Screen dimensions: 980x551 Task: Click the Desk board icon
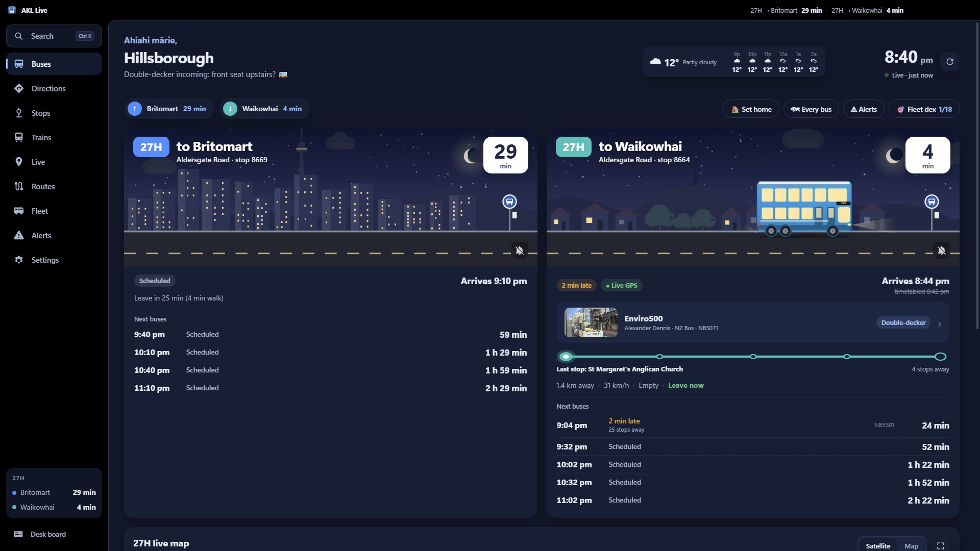(18, 534)
